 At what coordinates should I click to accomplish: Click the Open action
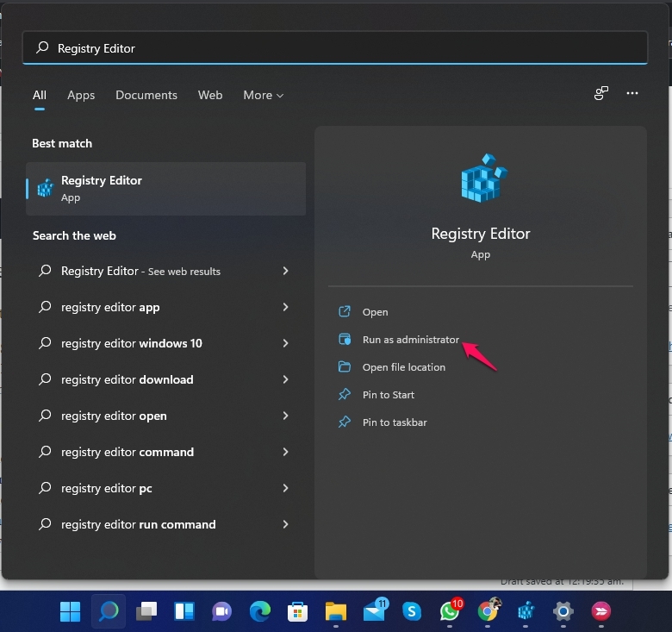coord(375,312)
